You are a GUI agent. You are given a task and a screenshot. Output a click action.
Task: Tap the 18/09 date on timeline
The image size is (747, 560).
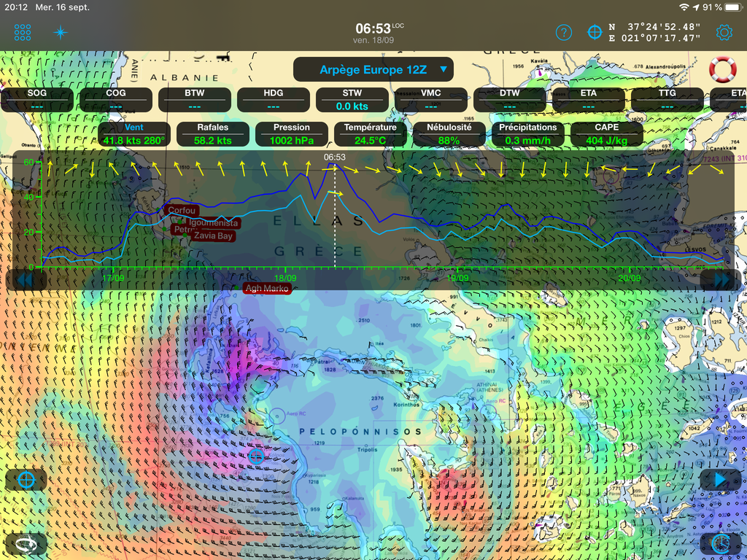coord(285,278)
